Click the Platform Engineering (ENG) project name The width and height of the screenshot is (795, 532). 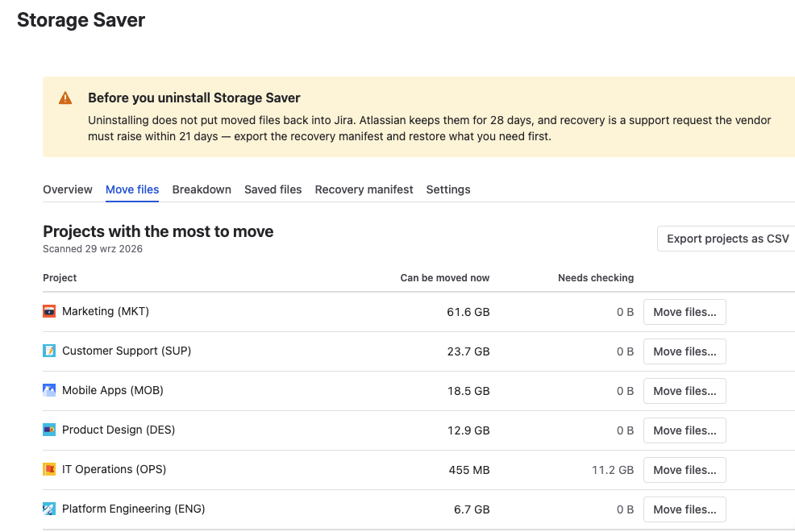click(133, 509)
